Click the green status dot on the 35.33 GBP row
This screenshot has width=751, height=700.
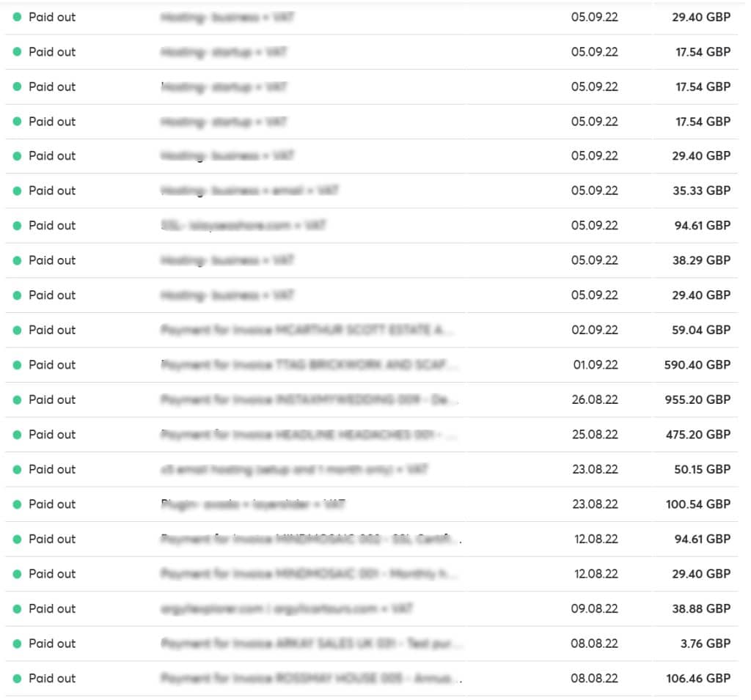(18, 191)
